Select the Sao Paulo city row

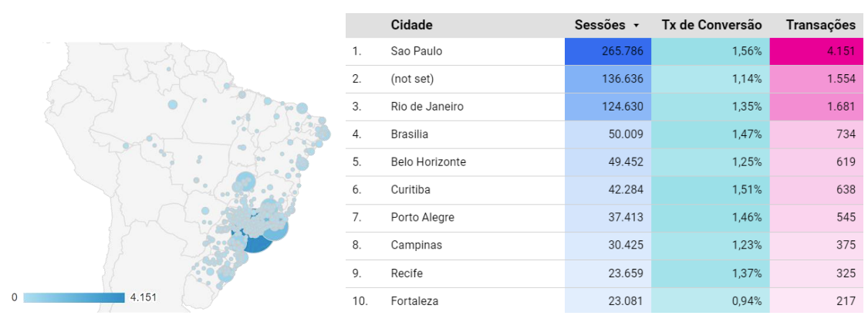coord(417,51)
